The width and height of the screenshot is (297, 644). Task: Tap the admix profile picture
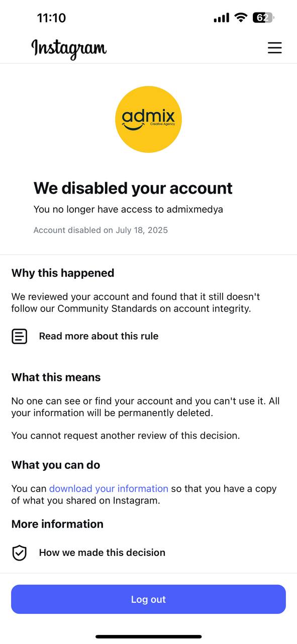click(x=148, y=119)
